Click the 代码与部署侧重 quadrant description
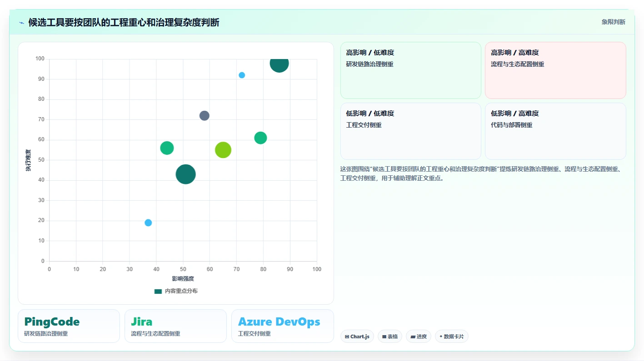The width and height of the screenshot is (644, 361). (512, 125)
